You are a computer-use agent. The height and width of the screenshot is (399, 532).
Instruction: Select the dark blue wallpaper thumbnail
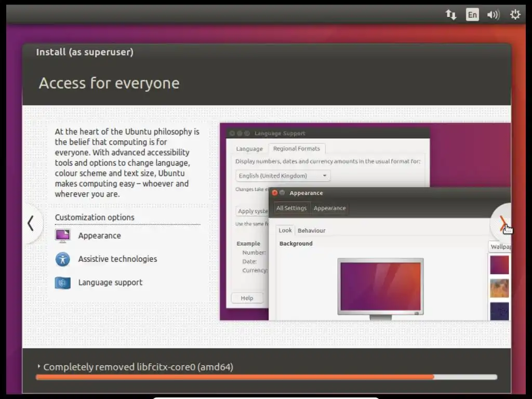click(499, 311)
